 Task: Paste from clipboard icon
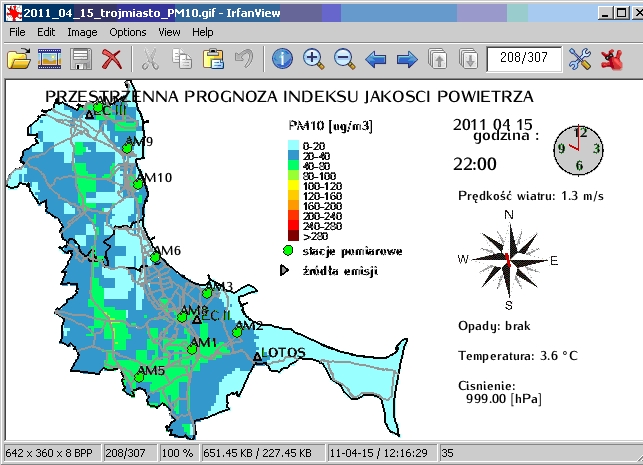pyautogui.click(x=213, y=59)
